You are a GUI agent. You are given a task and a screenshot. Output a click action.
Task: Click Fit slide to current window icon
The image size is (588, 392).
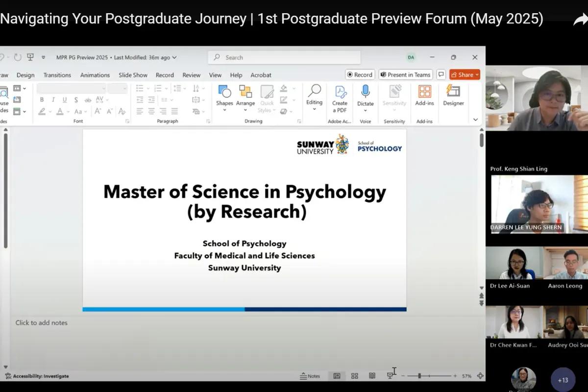[x=480, y=376]
